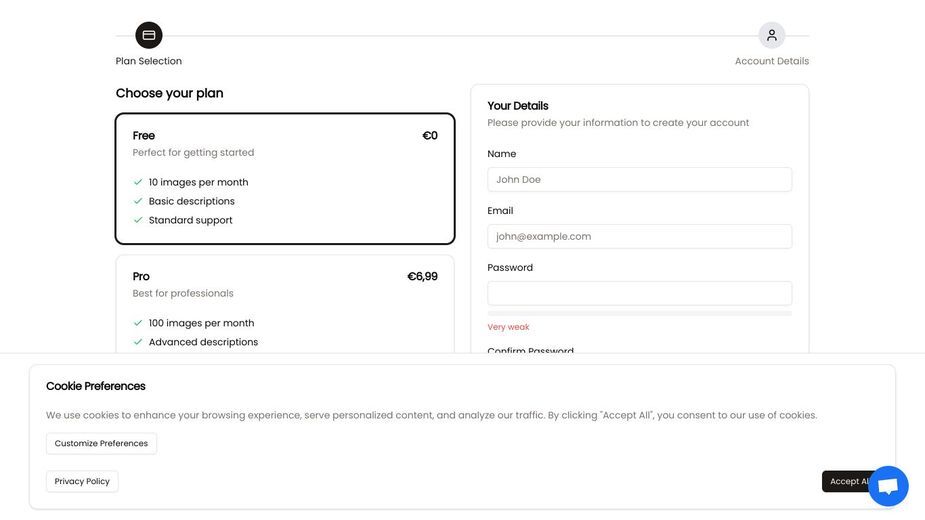Click the Plan Selection step label
Screen dimensions: 925x520
(149, 61)
